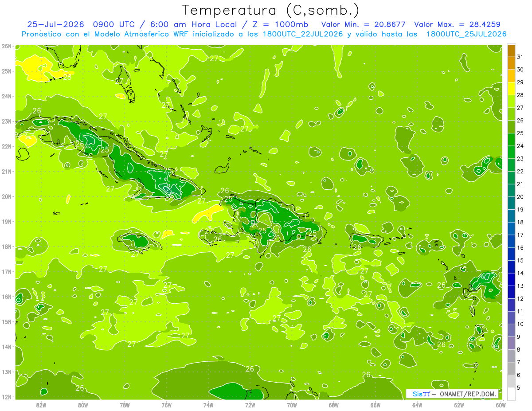The height and width of the screenshot is (411, 532).
Task: Click color scale label "31"
Action: click(520, 57)
